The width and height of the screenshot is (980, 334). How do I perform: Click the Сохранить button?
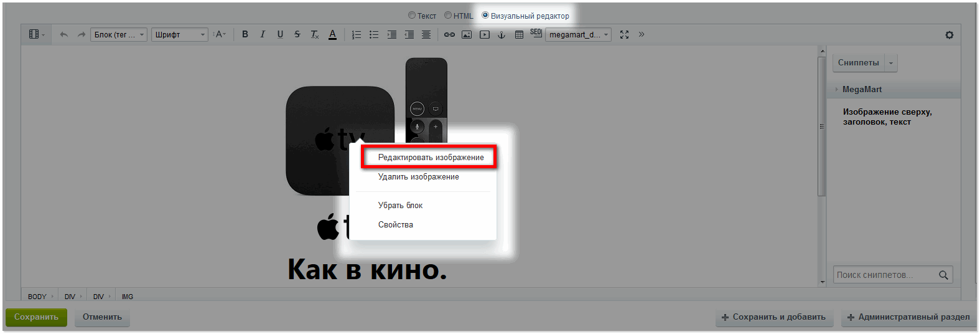(x=37, y=317)
